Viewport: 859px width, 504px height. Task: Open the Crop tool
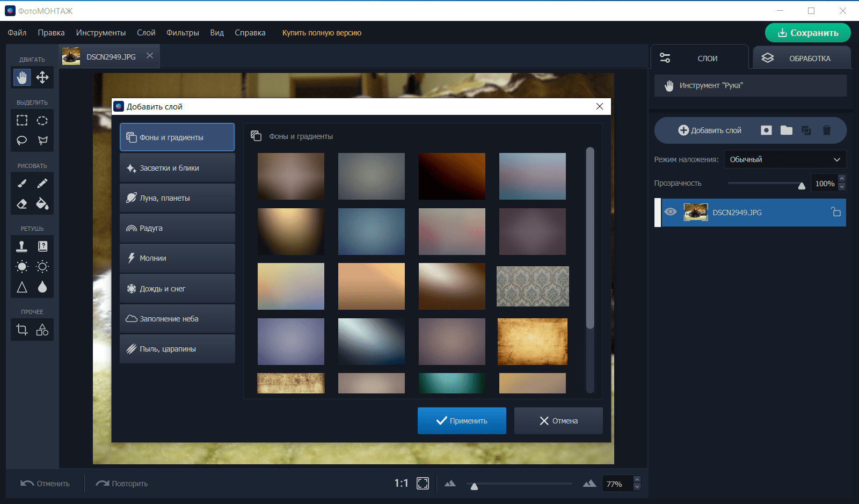(x=22, y=330)
